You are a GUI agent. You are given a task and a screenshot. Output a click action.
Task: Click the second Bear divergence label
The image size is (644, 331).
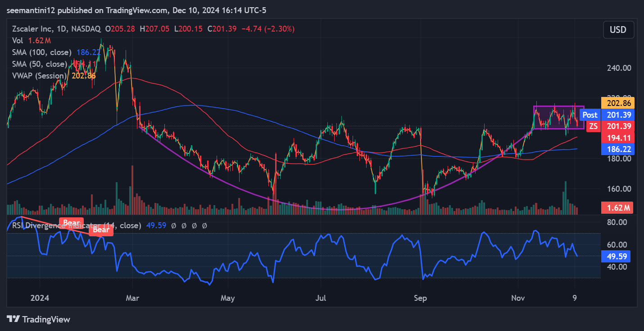coord(101,230)
